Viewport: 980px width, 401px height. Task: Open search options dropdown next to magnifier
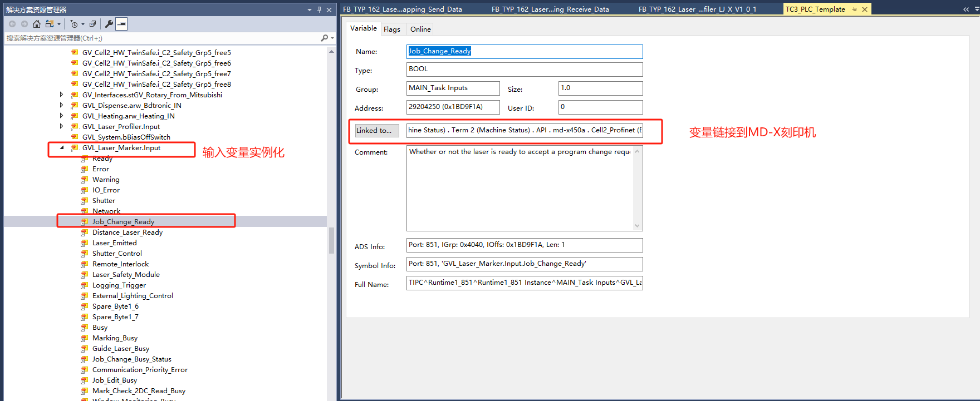[332, 38]
